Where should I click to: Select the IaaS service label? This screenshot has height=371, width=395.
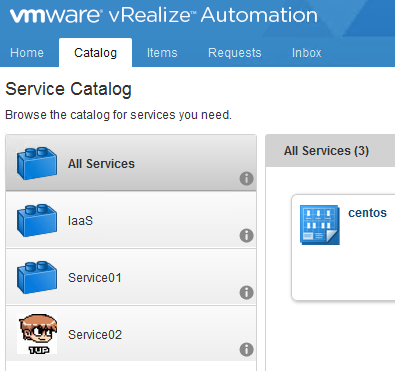pyautogui.click(x=80, y=221)
